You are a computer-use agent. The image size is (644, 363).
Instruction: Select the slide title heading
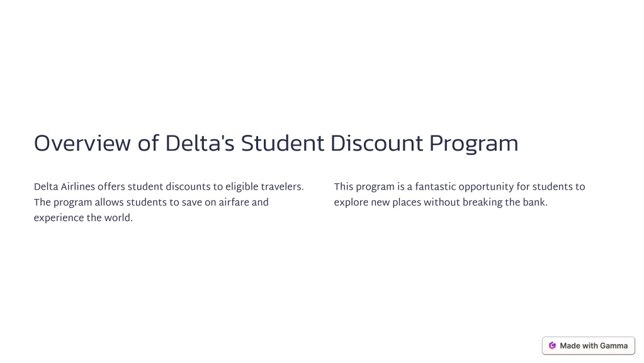coord(276,144)
